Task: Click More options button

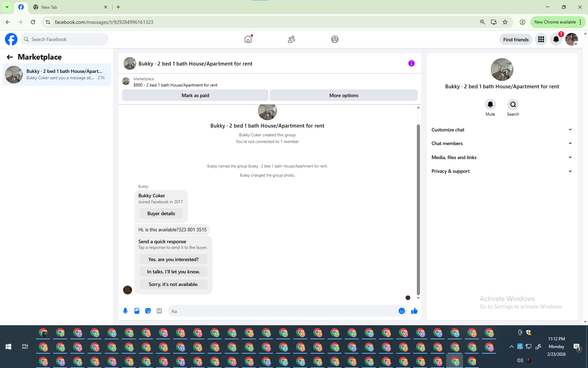Action: [x=344, y=95]
